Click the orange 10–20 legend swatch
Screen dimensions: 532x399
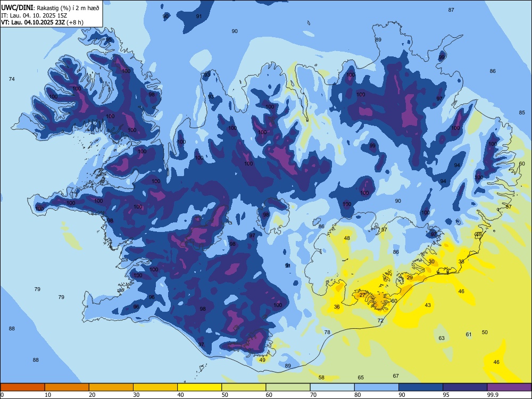point(67,387)
